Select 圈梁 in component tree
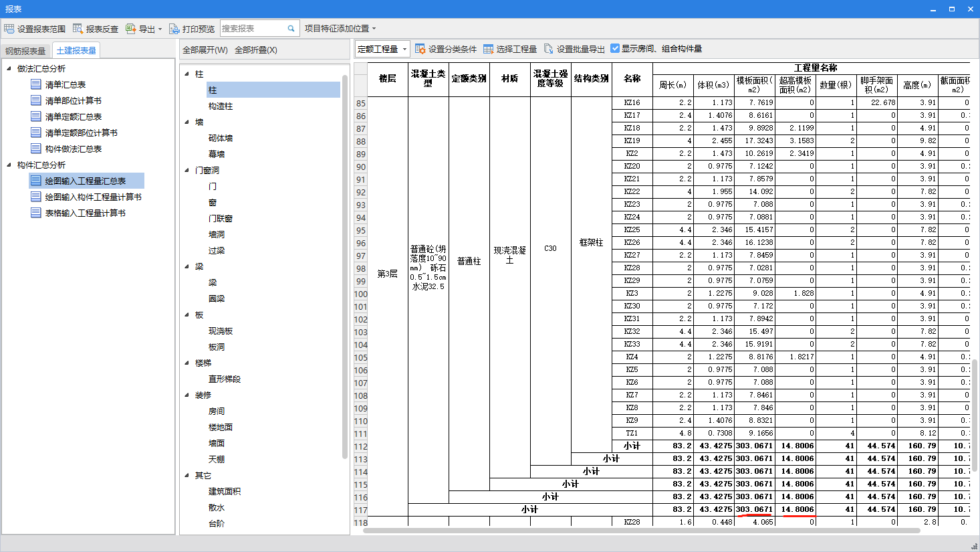This screenshot has height=552, width=980. tap(217, 298)
